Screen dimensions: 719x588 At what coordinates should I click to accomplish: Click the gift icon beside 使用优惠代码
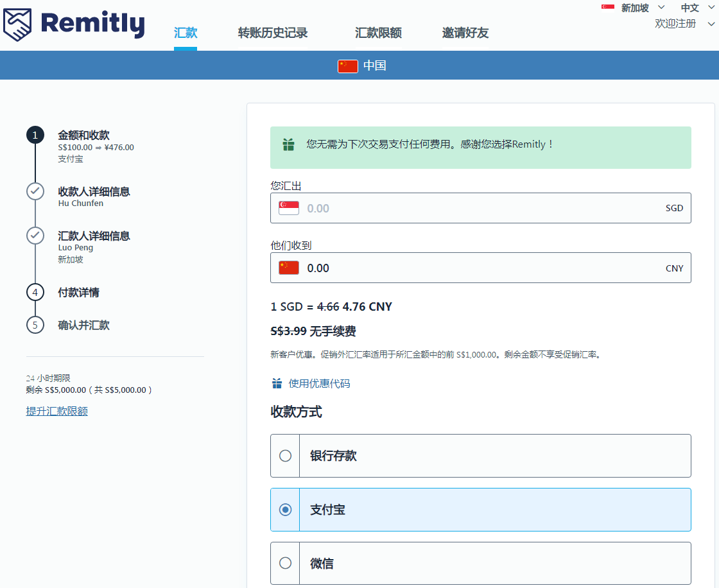[x=277, y=384]
